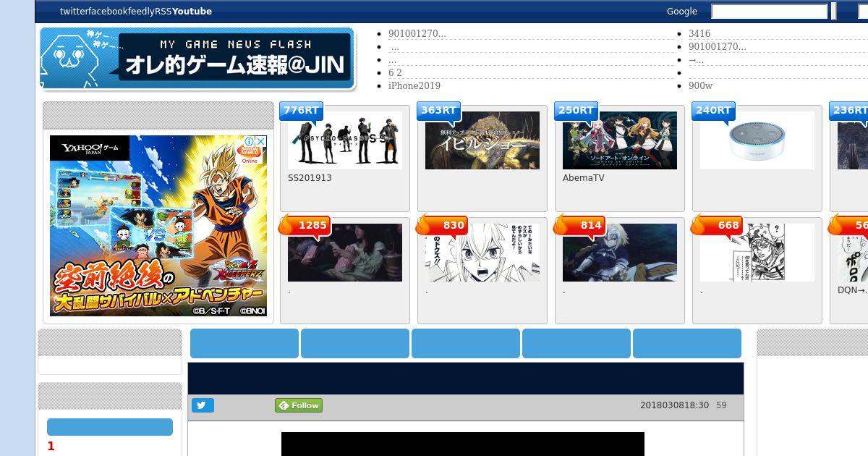Image resolution: width=868 pixels, height=456 pixels.
Task: Click the 250RT retweet badge
Action: [576, 111]
